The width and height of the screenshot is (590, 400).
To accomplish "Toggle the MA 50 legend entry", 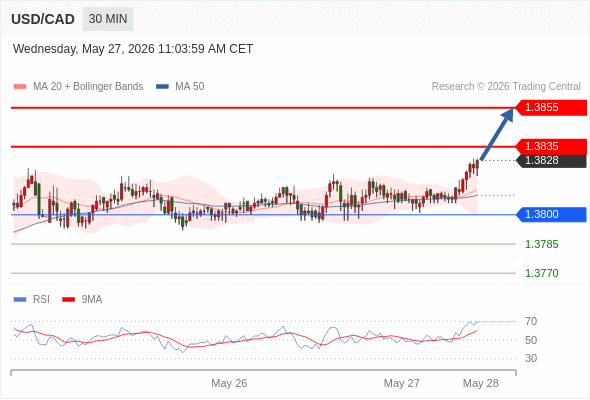I will (180, 87).
